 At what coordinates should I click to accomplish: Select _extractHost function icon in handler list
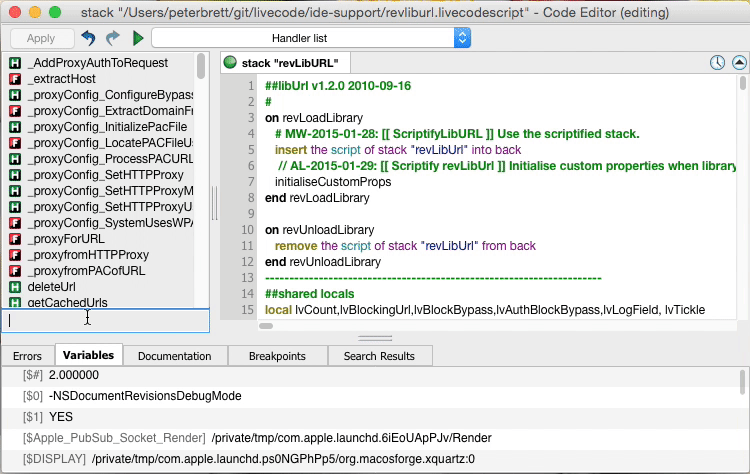tap(15, 78)
